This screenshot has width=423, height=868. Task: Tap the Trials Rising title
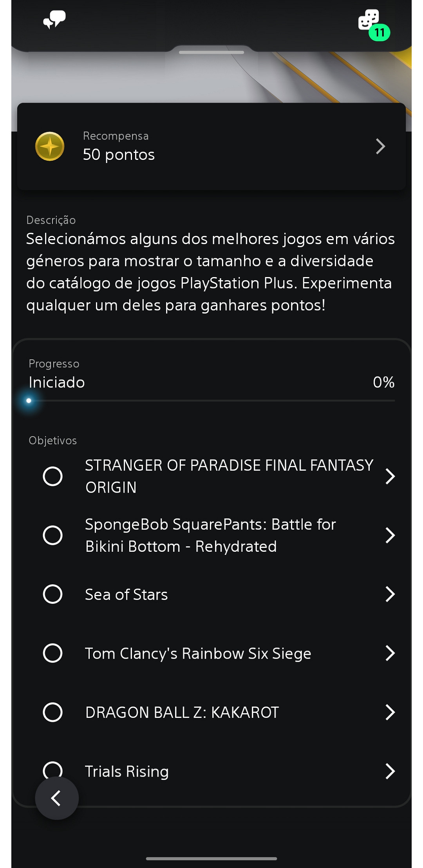tap(127, 771)
